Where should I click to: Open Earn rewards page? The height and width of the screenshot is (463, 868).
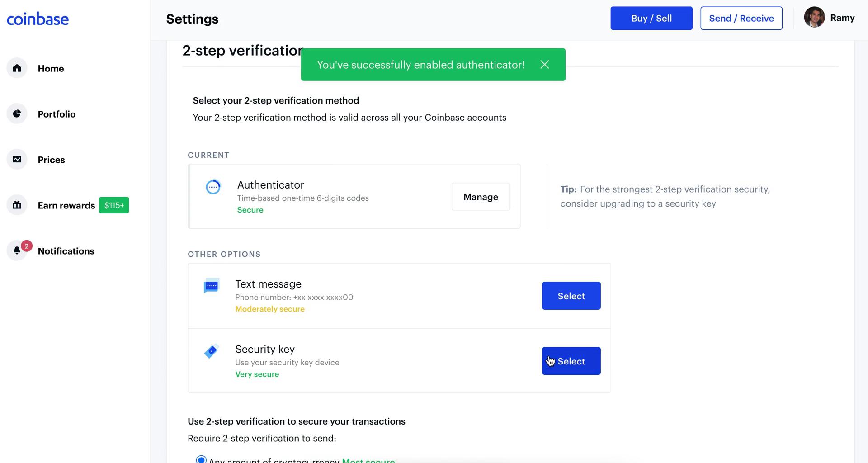[x=66, y=206]
